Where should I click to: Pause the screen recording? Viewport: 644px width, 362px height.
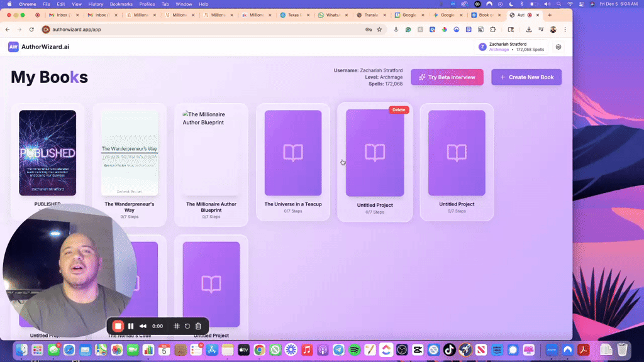(131, 326)
